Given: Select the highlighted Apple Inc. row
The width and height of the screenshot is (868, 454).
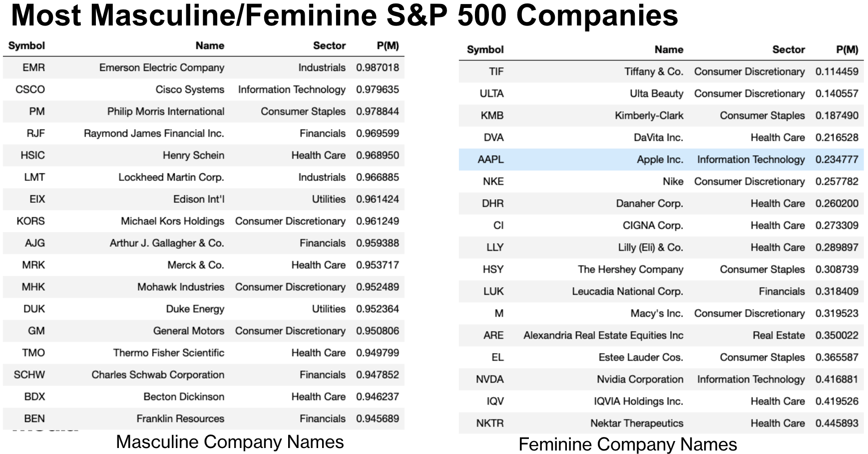Looking at the screenshot, I should [661, 159].
